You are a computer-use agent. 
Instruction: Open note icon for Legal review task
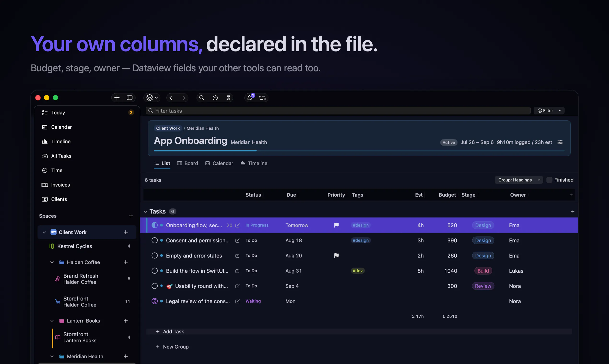tap(237, 301)
